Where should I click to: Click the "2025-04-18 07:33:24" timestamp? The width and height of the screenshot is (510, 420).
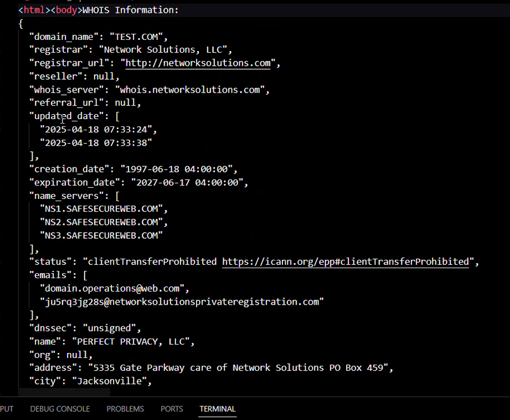click(96, 129)
